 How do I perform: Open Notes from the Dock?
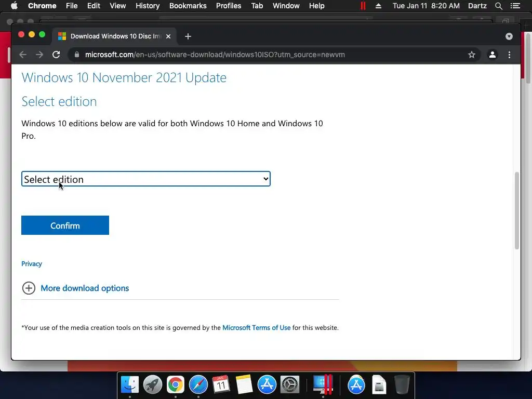[244, 384]
